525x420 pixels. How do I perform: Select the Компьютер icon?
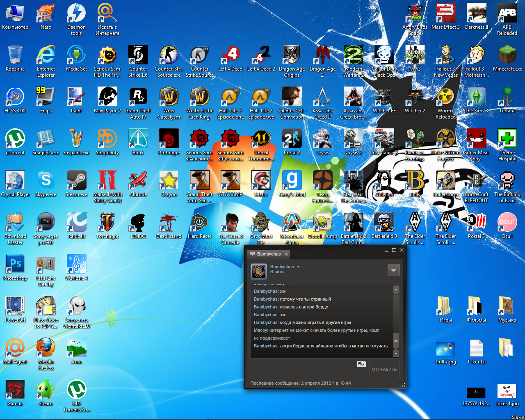pos(15,16)
